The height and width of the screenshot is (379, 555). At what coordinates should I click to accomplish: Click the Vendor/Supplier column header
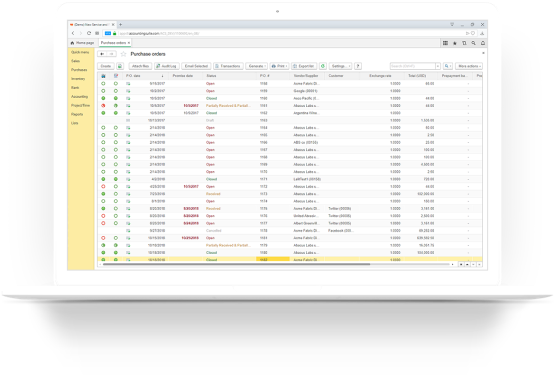306,76
